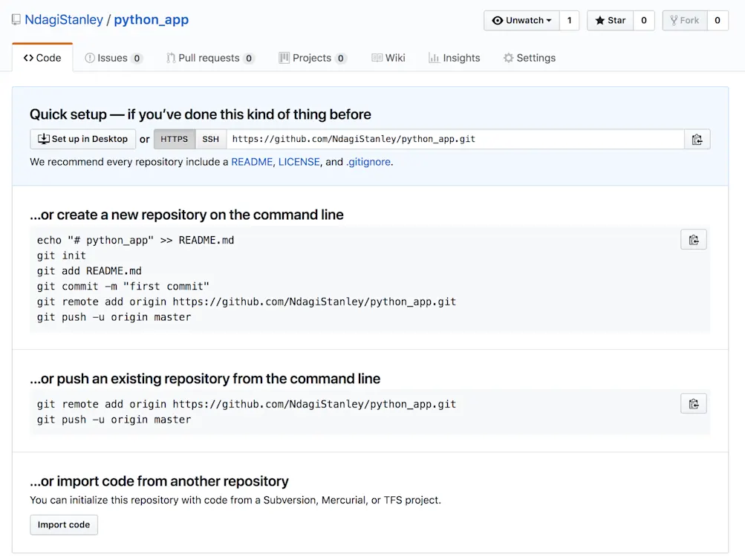This screenshot has width=745, height=560.
Task: Click the .gitignore link
Action: [x=368, y=162]
